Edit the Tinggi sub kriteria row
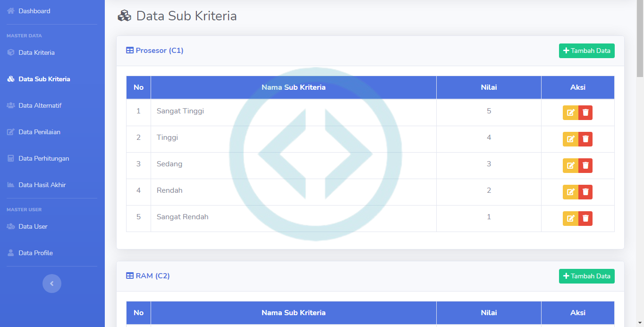 coord(570,139)
